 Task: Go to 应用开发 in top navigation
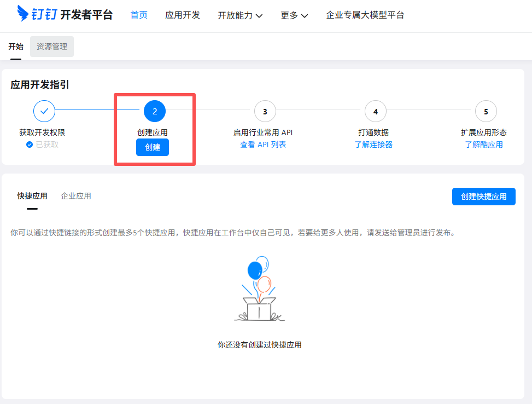[183, 15]
